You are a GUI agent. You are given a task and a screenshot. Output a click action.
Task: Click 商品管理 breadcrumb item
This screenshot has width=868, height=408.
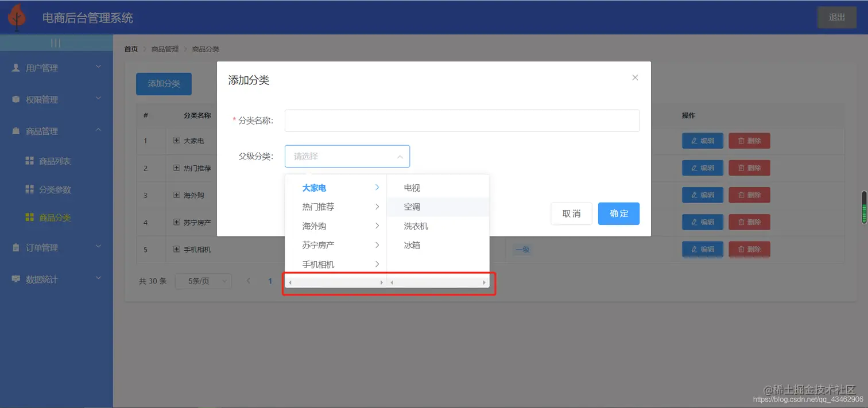coord(165,49)
